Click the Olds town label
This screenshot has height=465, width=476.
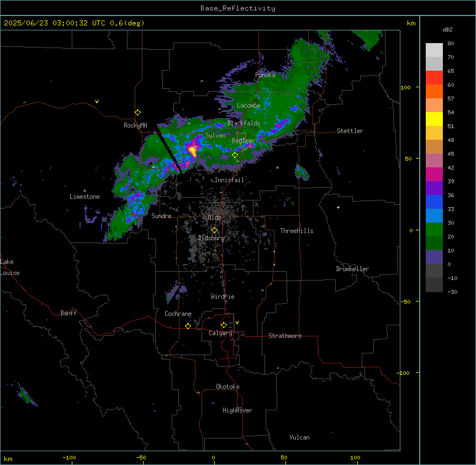click(214, 218)
